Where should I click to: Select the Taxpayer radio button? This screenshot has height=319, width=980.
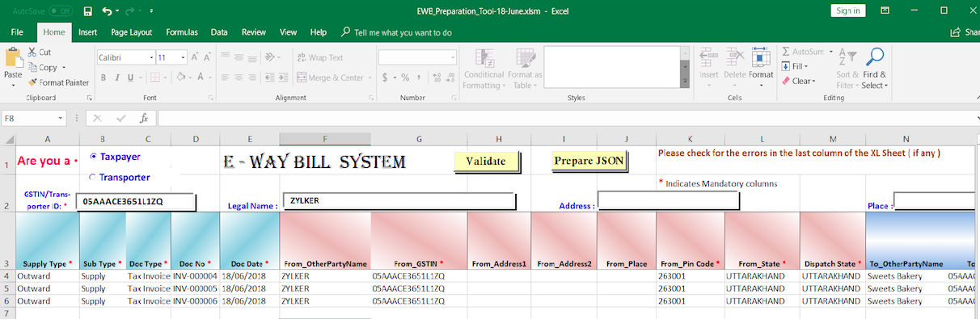point(94,156)
